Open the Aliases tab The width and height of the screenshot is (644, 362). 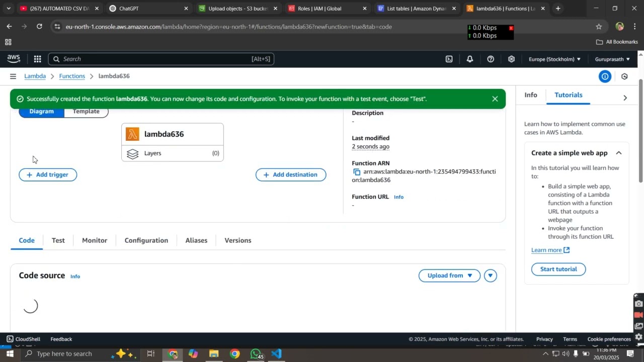196,240
